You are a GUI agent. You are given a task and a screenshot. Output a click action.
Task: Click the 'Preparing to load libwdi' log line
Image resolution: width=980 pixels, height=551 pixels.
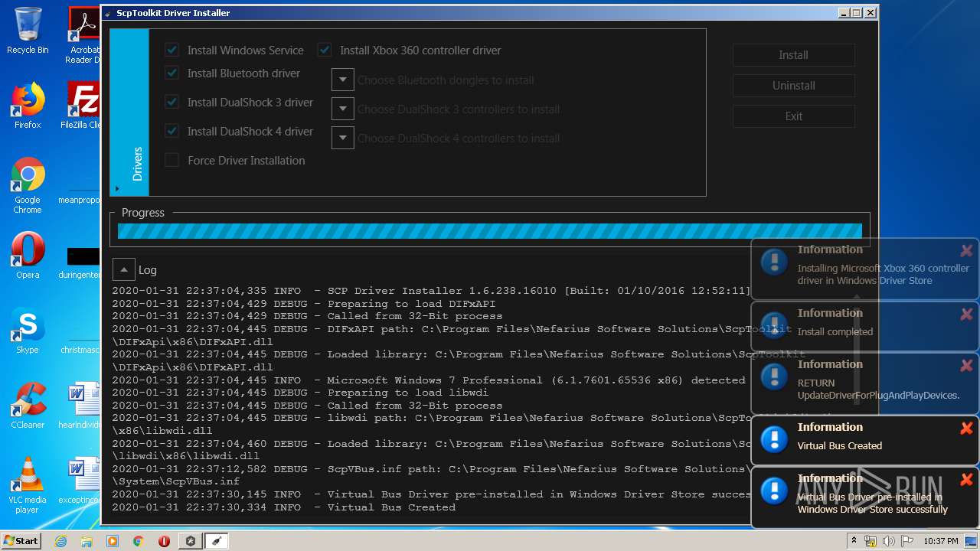point(300,393)
